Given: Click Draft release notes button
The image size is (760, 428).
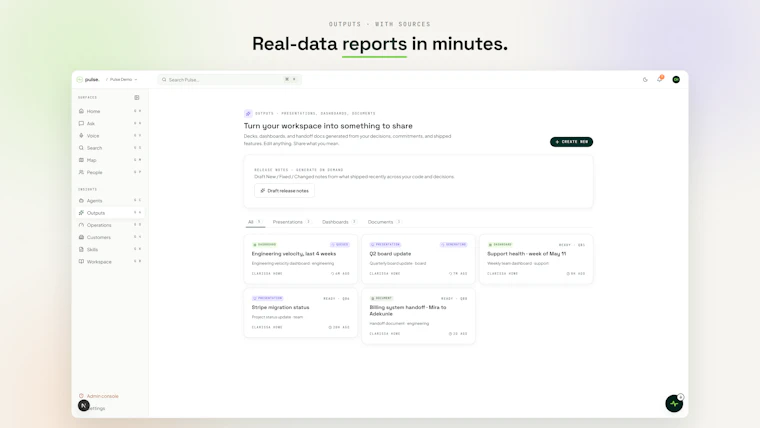Looking at the screenshot, I should (x=285, y=190).
